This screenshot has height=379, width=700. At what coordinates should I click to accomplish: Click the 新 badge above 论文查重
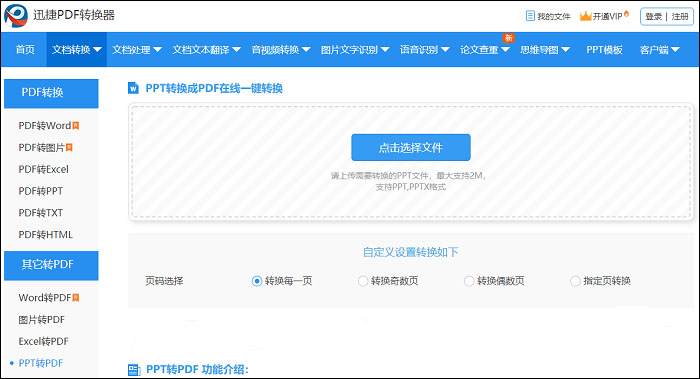tap(508, 38)
